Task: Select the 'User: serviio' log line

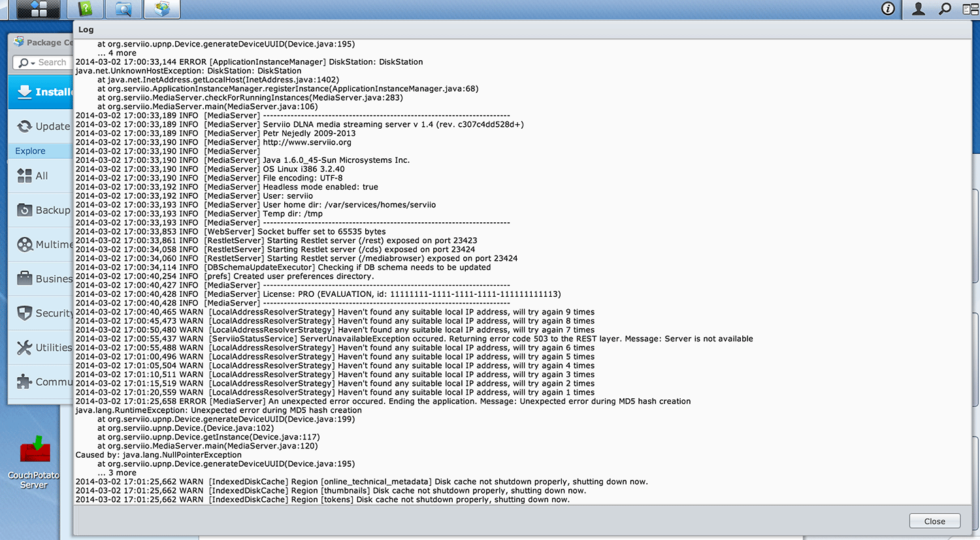Action: click(x=194, y=196)
